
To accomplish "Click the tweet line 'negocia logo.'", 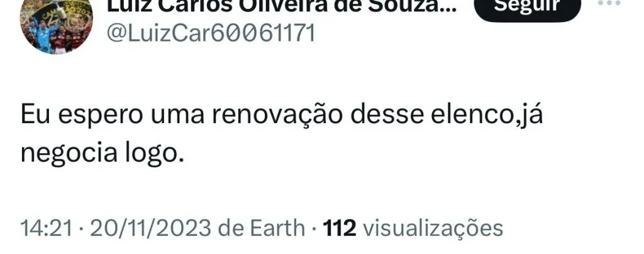I will pyautogui.click(x=101, y=153).
